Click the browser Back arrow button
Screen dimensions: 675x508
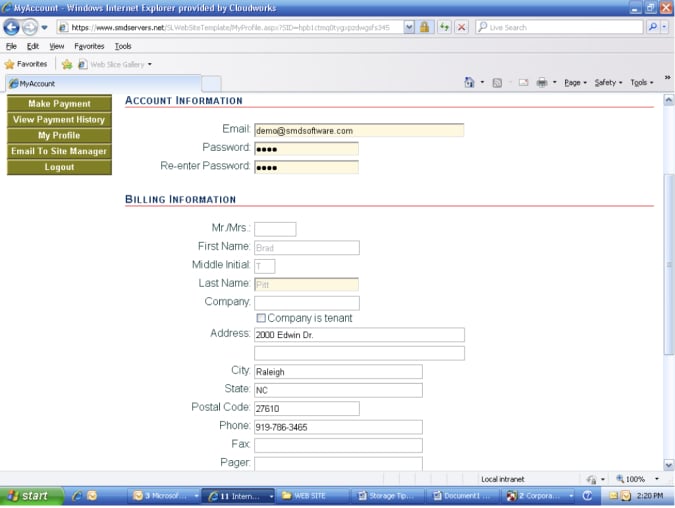[x=12, y=27]
